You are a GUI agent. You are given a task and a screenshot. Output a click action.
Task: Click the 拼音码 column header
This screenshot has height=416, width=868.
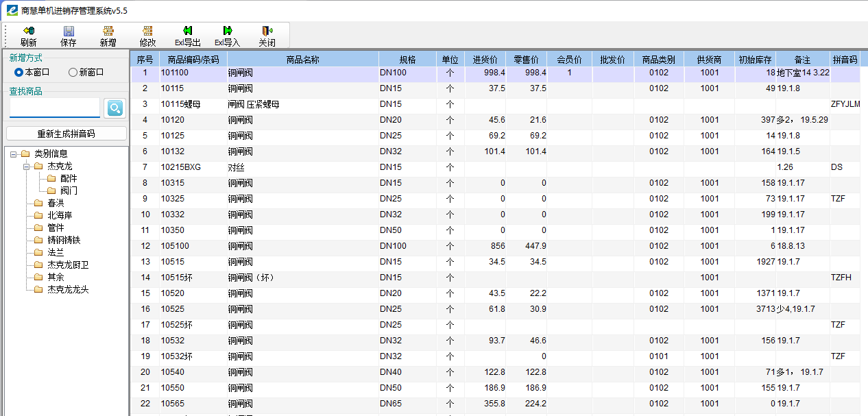[x=845, y=60]
